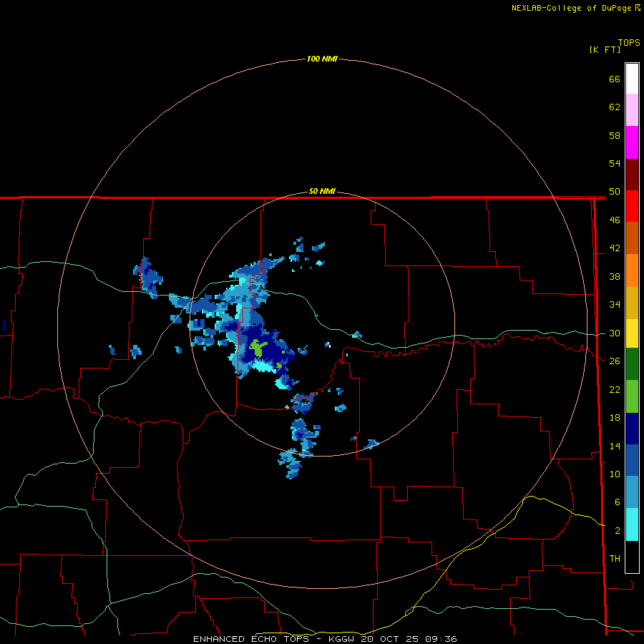The image size is (644, 644).
Task: Click the navy swatch next to 18
Action: [x=632, y=429]
